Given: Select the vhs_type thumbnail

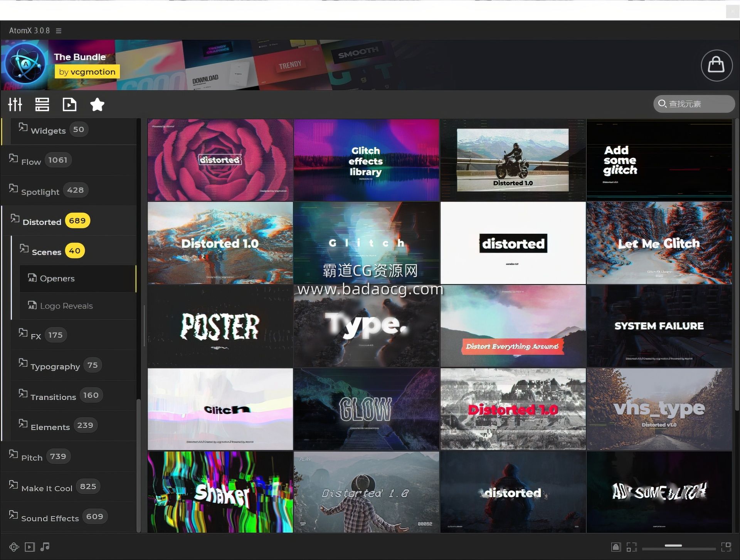Looking at the screenshot, I should point(659,409).
